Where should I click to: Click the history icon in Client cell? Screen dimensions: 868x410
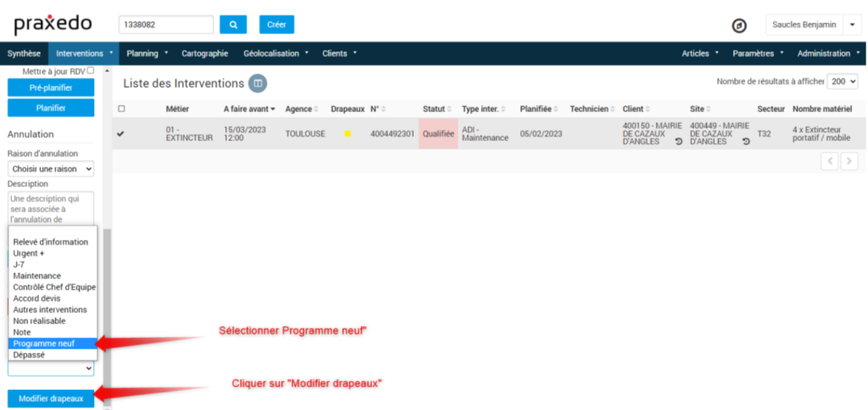click(678, 141)
